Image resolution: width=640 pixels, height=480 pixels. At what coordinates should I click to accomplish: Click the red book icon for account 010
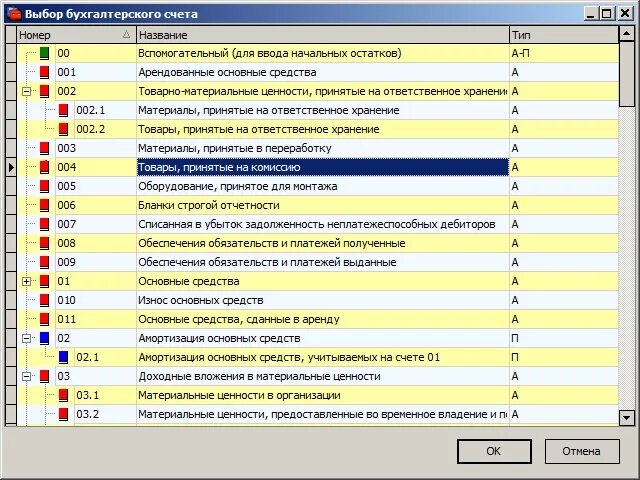coord(44,300)
